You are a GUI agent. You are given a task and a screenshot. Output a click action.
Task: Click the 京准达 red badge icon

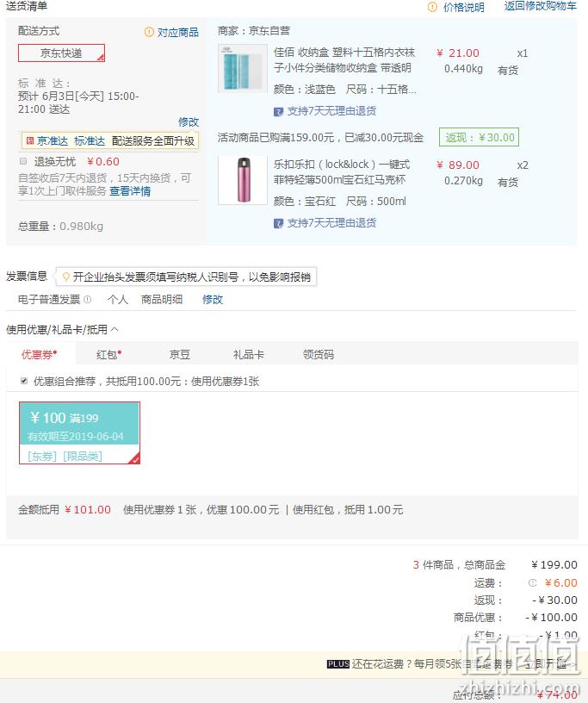(x=30, y=140)
